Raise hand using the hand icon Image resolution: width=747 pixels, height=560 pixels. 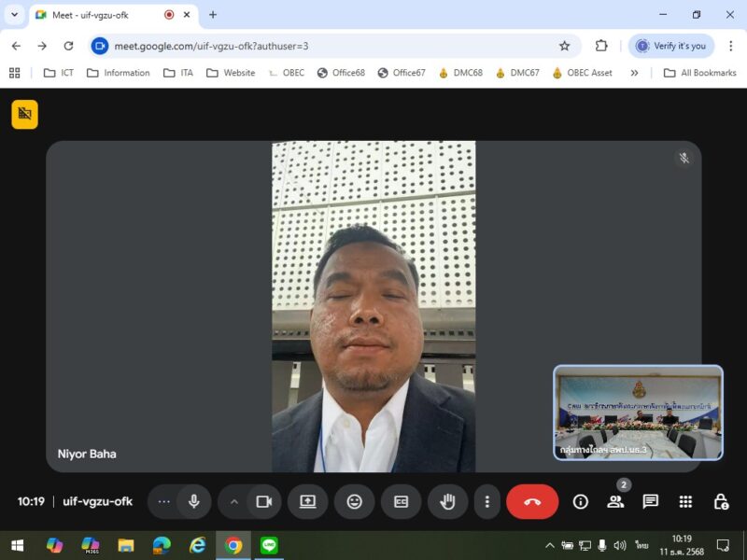[x=447, y=501]
